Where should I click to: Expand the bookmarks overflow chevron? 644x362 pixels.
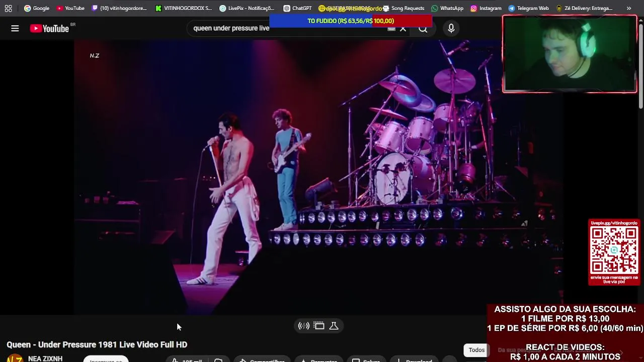tap(629, 8)
